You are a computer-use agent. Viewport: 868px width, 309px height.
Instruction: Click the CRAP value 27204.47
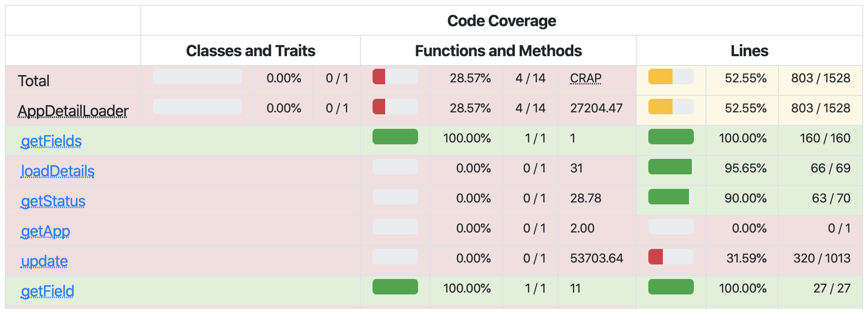596,108
